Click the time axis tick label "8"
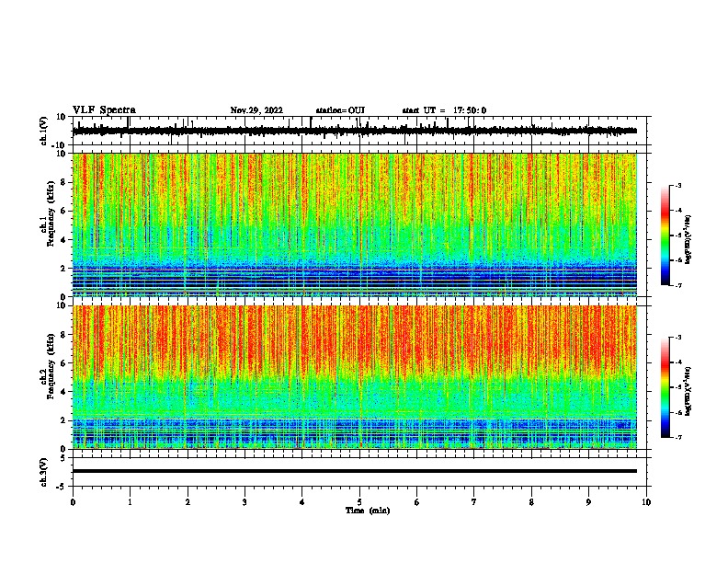The image size is (728, 563). [x=531, y=502]
